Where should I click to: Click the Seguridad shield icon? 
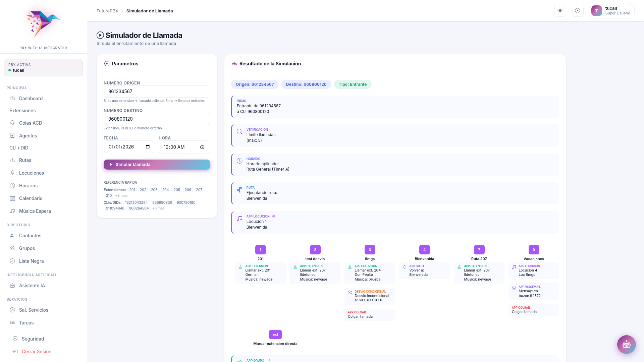coord(15,339)
